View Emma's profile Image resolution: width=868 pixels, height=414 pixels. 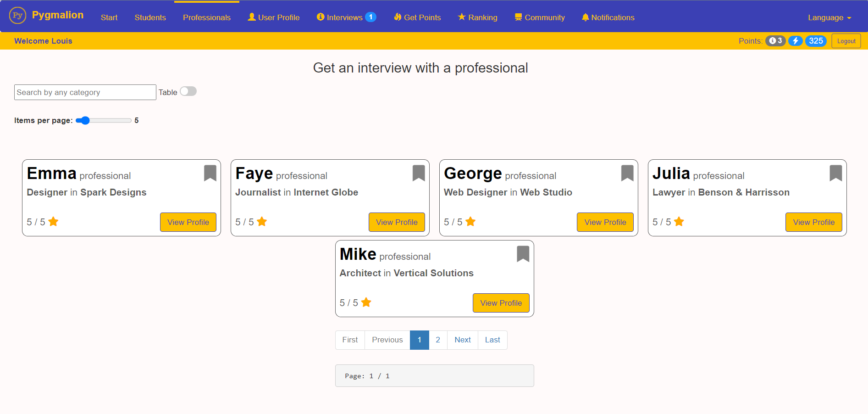tap(188, 222)
